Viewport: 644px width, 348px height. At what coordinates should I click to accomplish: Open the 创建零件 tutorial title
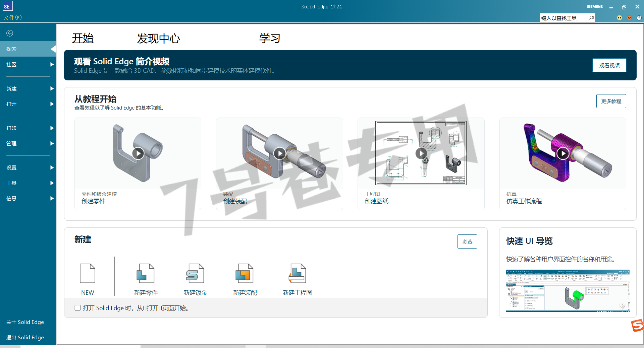(x=93, y=201)
